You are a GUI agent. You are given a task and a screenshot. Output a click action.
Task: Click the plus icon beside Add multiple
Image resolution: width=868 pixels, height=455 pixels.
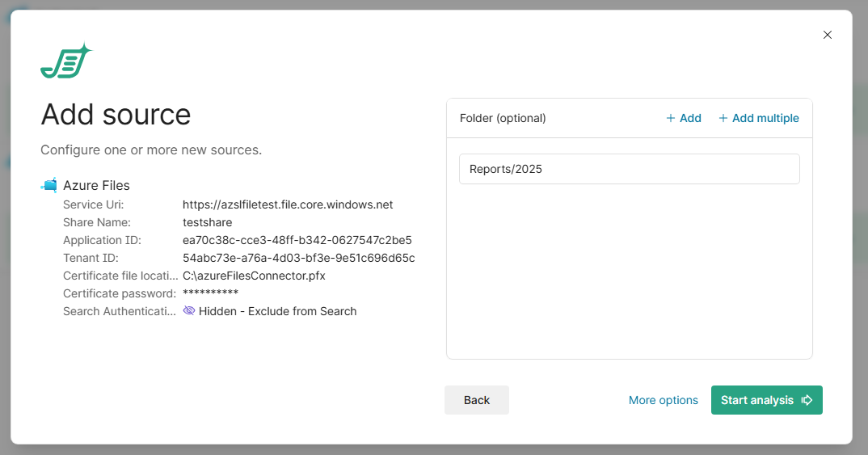coord(723,118)
